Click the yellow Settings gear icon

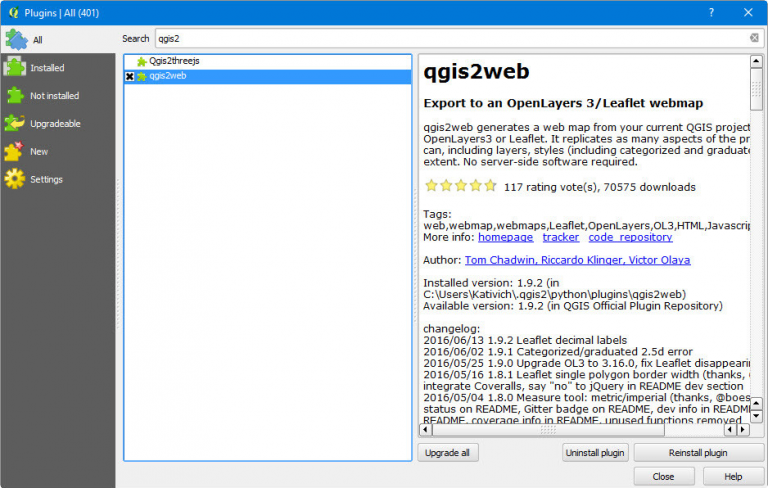click(15, 179)
